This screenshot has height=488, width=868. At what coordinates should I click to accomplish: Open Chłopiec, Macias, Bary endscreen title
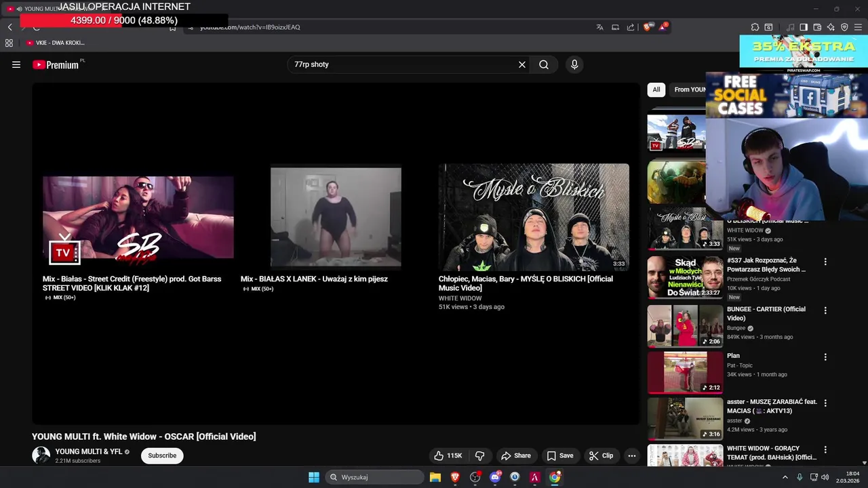pos(526,283)
